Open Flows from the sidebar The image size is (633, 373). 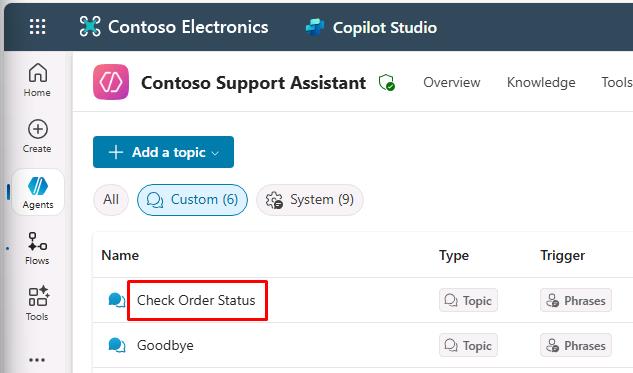tap(37, 248)
